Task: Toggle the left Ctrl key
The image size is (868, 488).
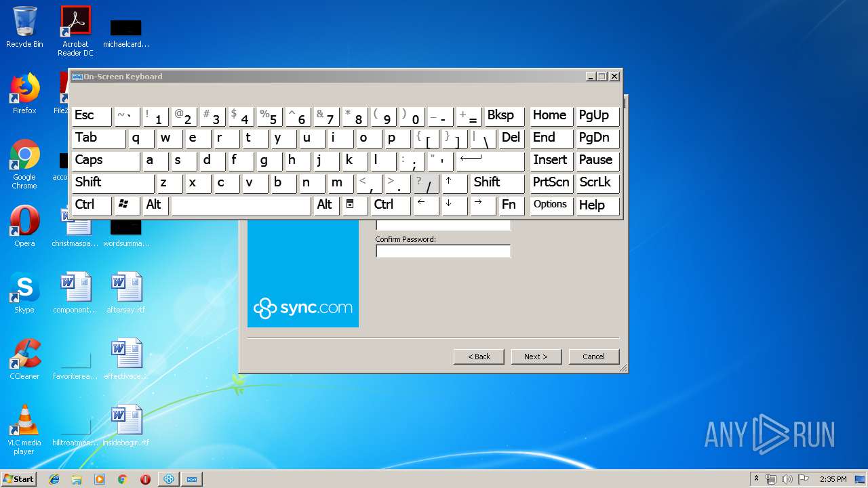Action: coord(92,205)
